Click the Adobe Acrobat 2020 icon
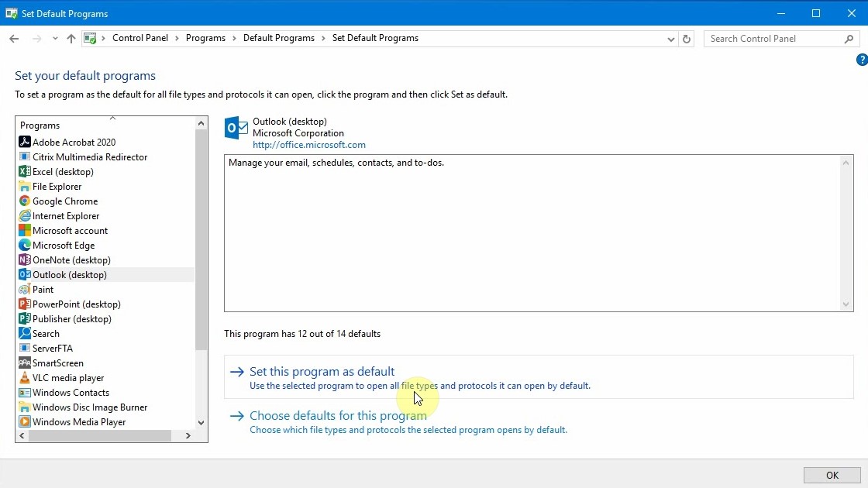The image size is (868, 488). click(24, 143)
